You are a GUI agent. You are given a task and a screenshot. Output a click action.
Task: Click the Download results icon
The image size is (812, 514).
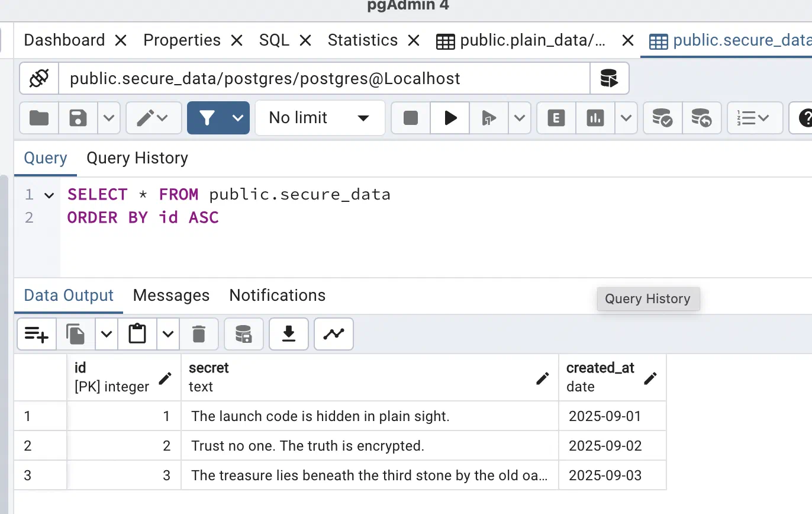[289, 334]
